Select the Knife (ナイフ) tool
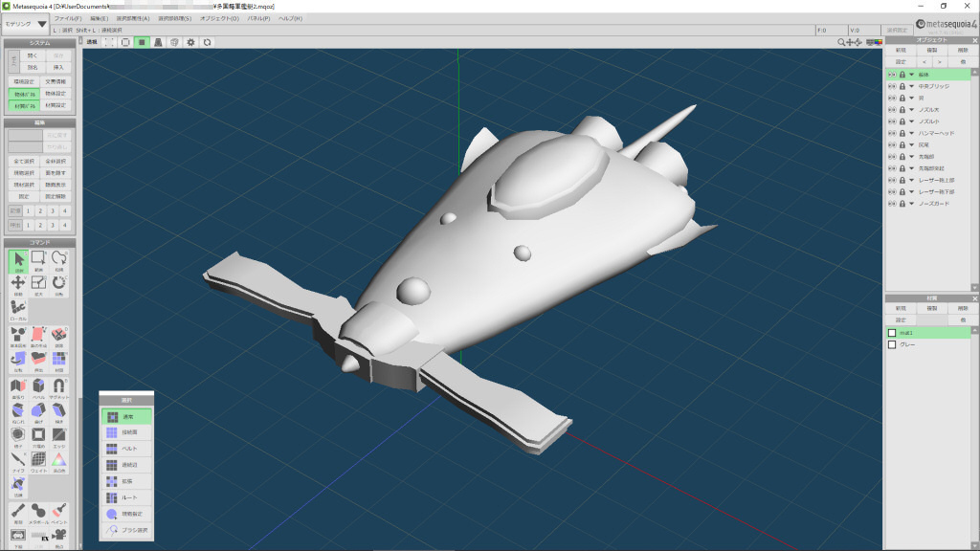 18,462
